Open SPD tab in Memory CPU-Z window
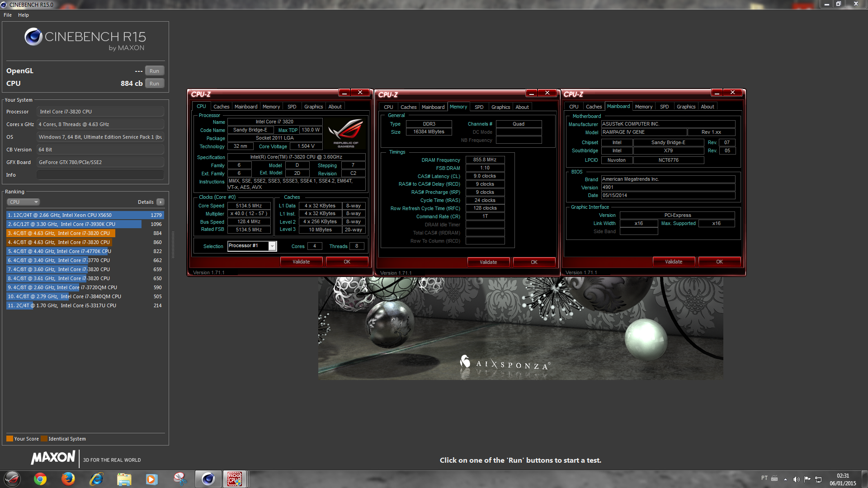Screen dimensions: 868x488 479,107
